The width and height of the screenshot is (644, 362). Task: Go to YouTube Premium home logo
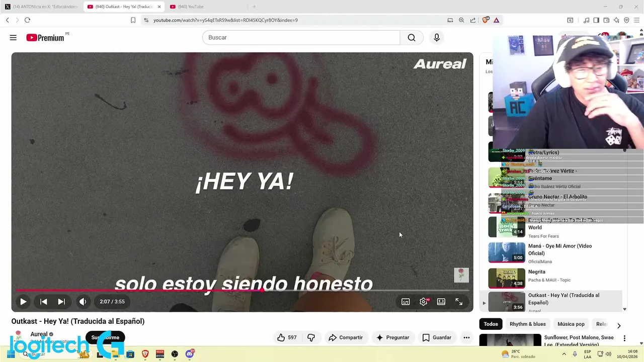coord(45,38)
